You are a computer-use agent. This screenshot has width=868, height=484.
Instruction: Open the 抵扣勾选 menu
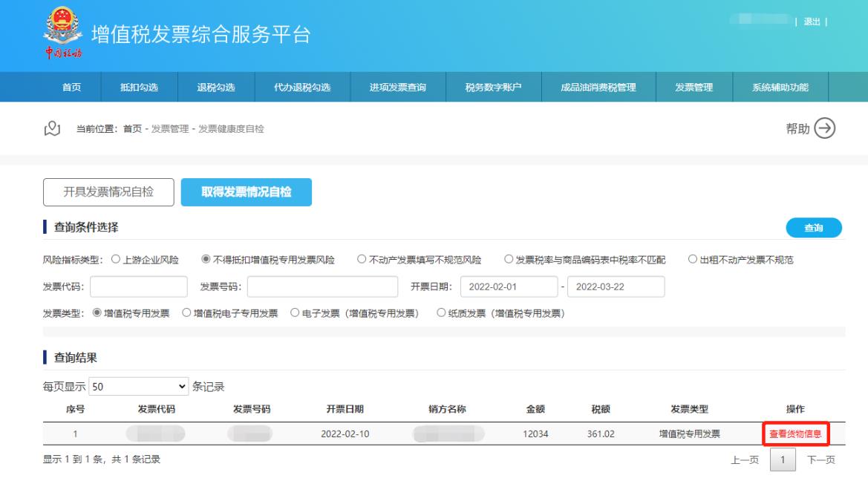[x=139, y=88]
